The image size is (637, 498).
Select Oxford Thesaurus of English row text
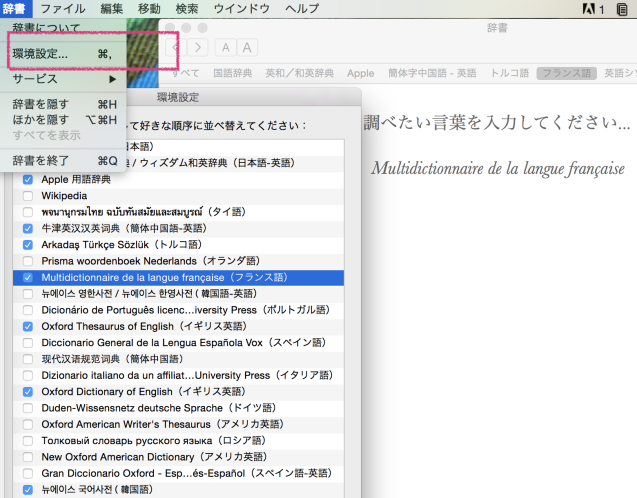[144, 326]
